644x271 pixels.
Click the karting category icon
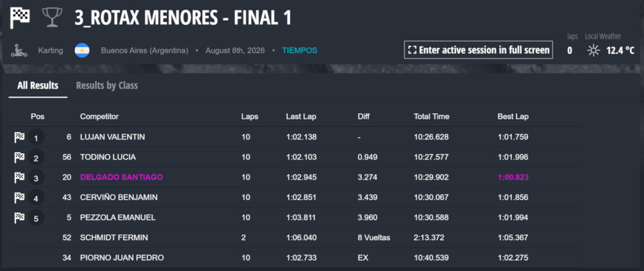click(19, 50)
